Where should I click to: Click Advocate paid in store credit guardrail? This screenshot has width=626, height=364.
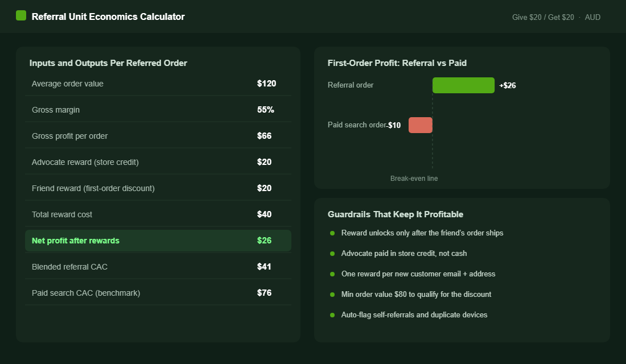404,254
